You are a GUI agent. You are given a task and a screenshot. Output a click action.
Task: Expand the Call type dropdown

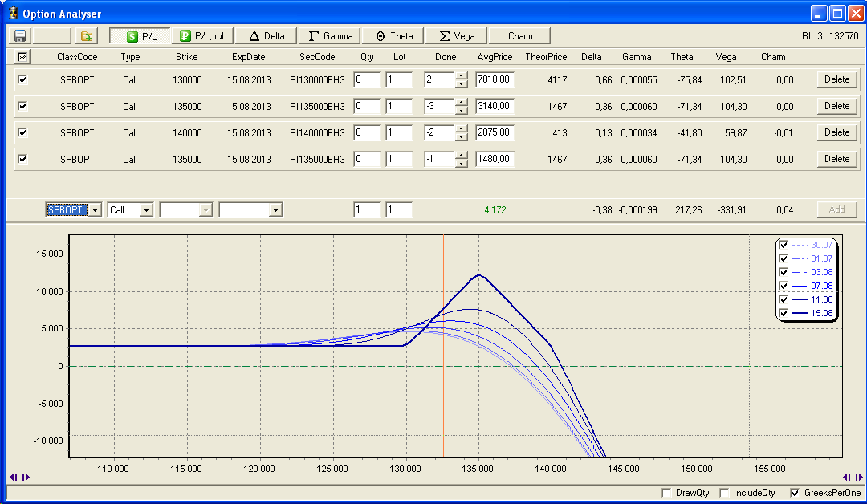pyautogui.click(x=146, y=210)
